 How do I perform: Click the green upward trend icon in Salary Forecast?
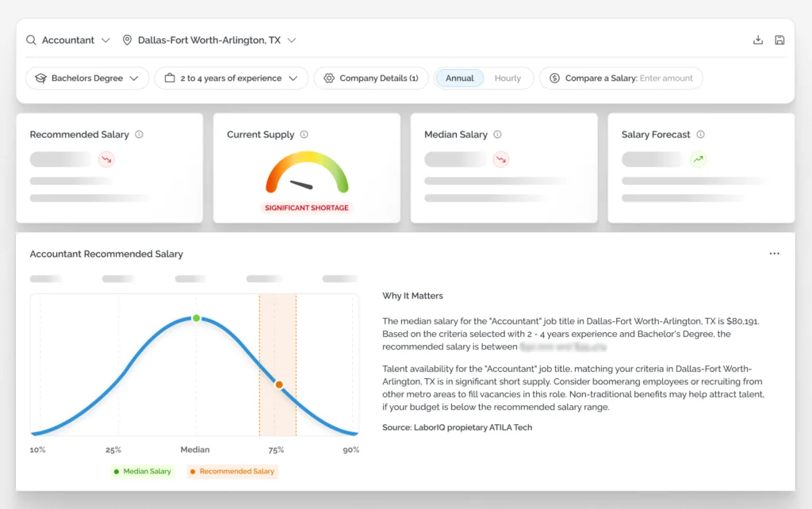pyautogui.click(x=698, y=159)
